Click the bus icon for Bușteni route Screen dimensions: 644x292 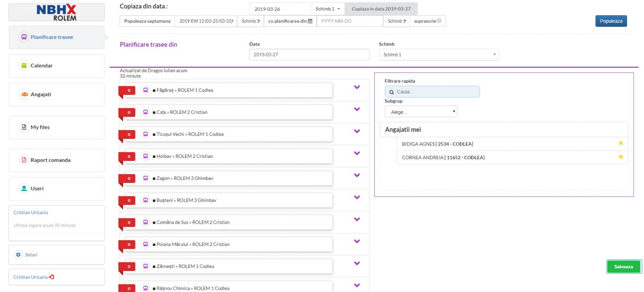pos(145,200)
